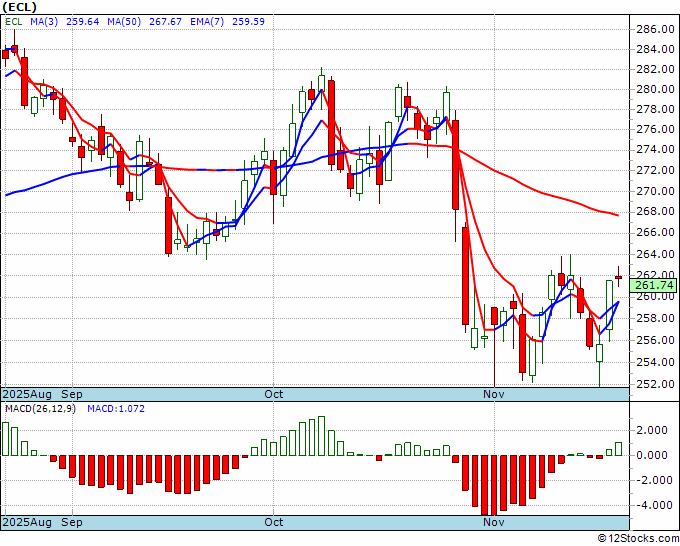The width and height of the screenshot is (680, 546).
Task: Click the 268.00 price axis label
Action: coord(655,211)
